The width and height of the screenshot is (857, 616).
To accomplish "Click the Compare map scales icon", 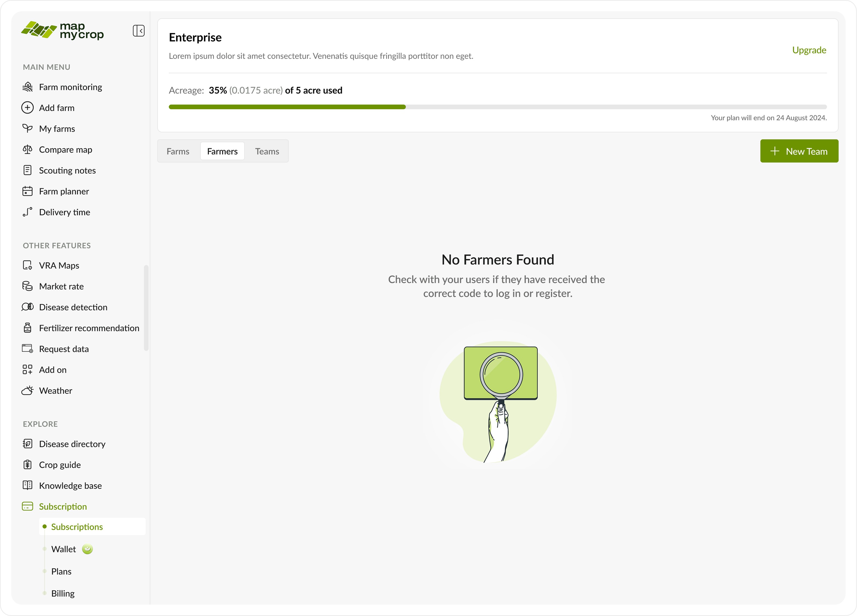I will 27,150.
